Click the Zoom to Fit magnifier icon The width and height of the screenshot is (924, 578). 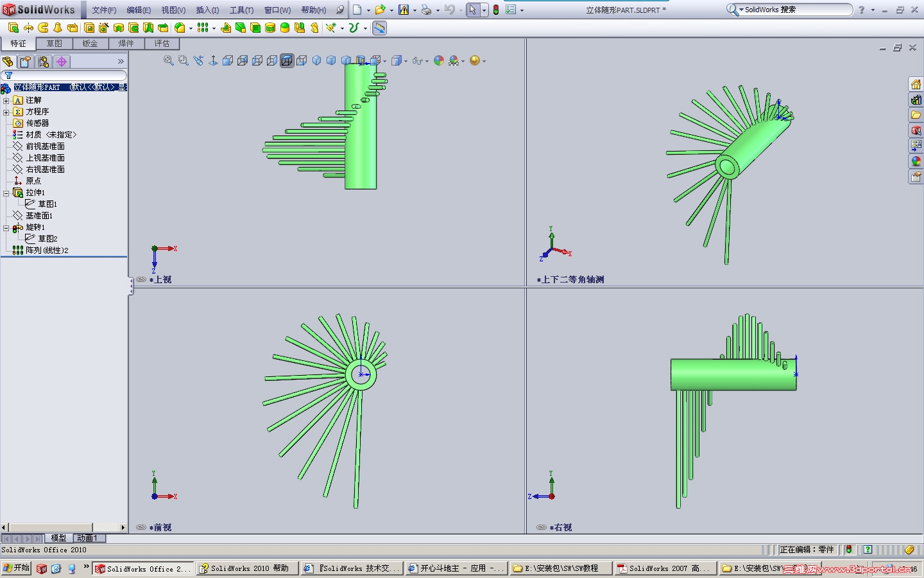[x=169, y=60]
